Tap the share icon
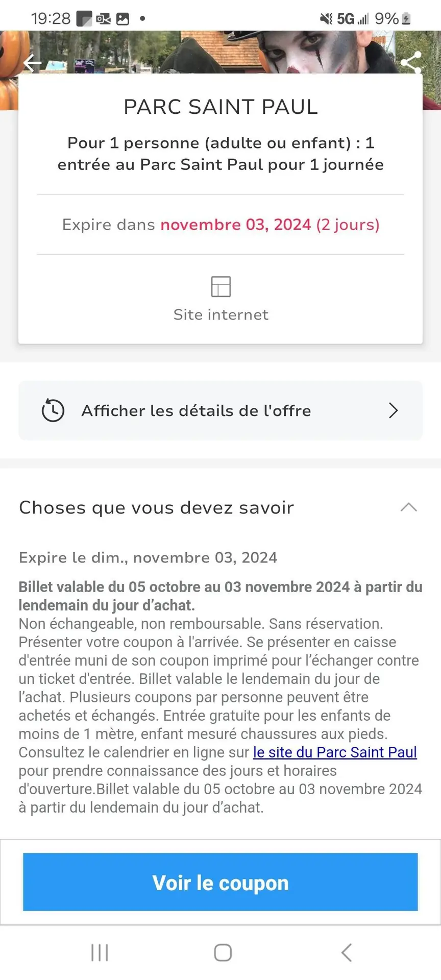Screen dimensions: 441x980 (411, 63)
